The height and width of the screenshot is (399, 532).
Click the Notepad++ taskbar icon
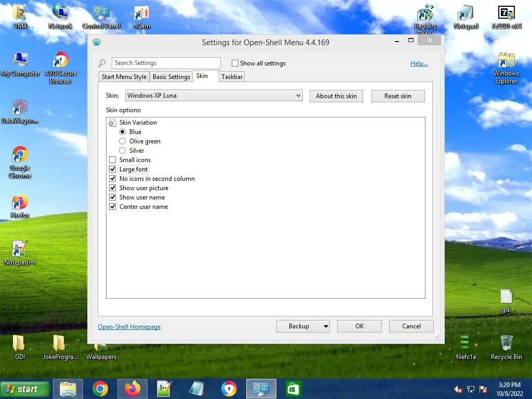164,389
